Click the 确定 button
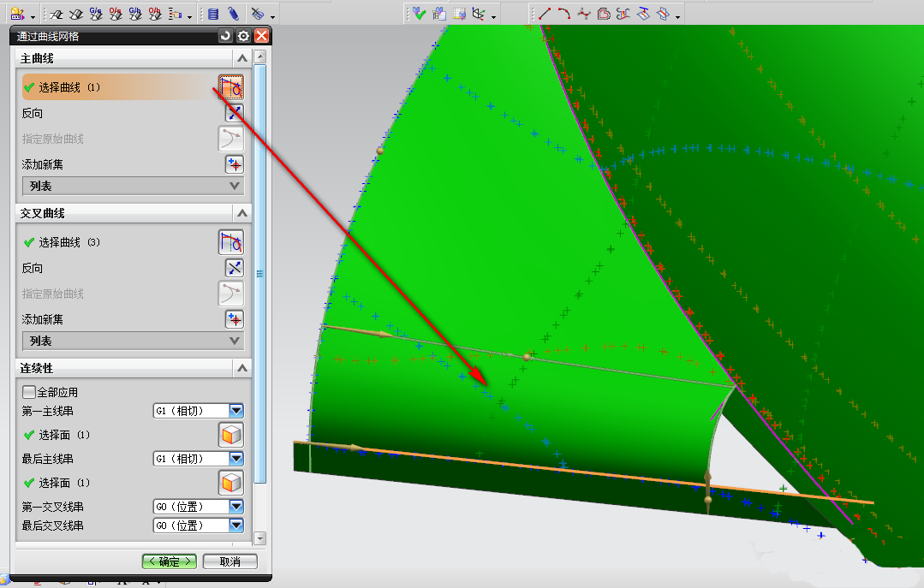This screenshot has height=588, width=924. pyautogui.click(x=170, y=561)
